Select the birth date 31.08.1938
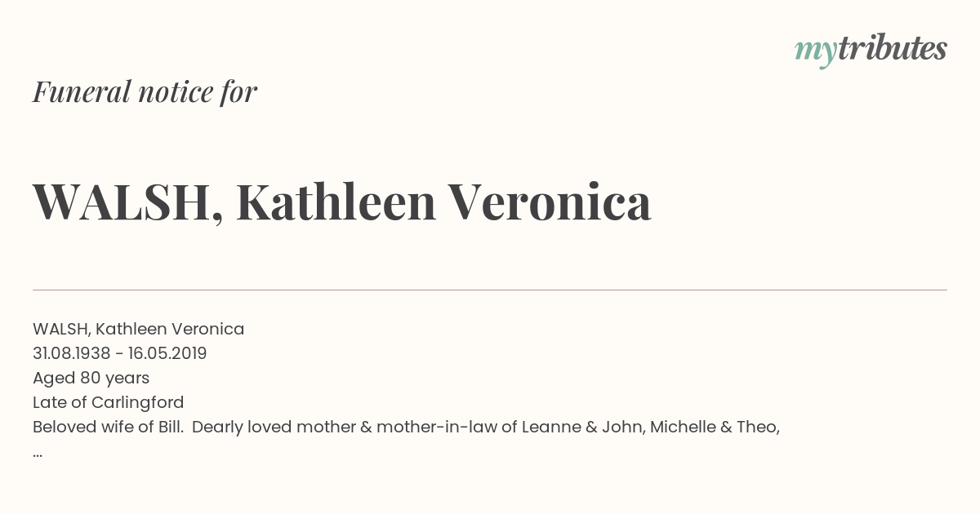This screenshot has height=514, width=980. (72, 353)
